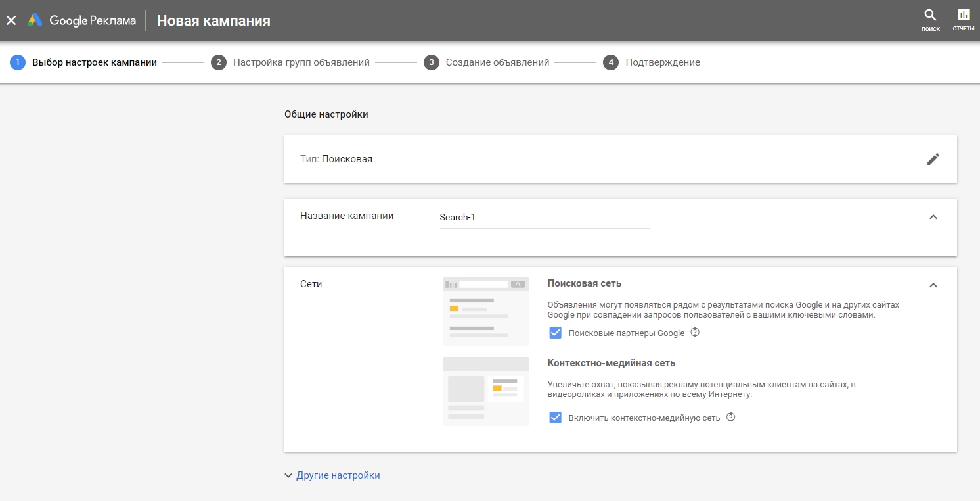The height and width of the screenshot is (501, 980).
Task: Open the Отчеты reports icon
Action: coord(964,20)
